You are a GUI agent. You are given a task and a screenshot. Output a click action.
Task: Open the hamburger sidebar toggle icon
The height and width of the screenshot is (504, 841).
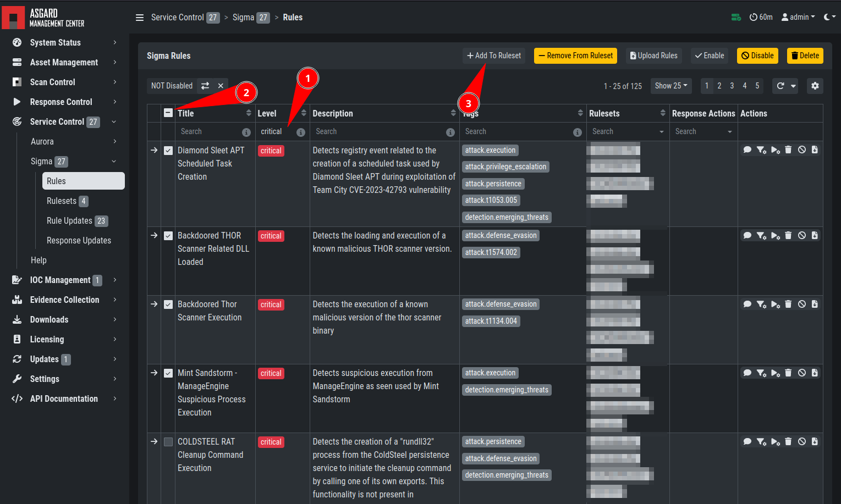click(x=140, y=18)
